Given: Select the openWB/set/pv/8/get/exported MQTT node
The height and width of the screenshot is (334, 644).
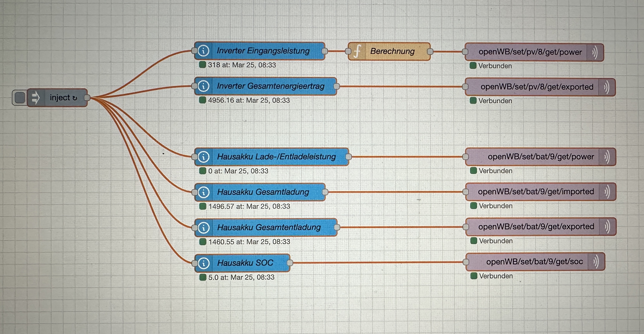Looking at the screenshot, I should click(x=537, y=87).
